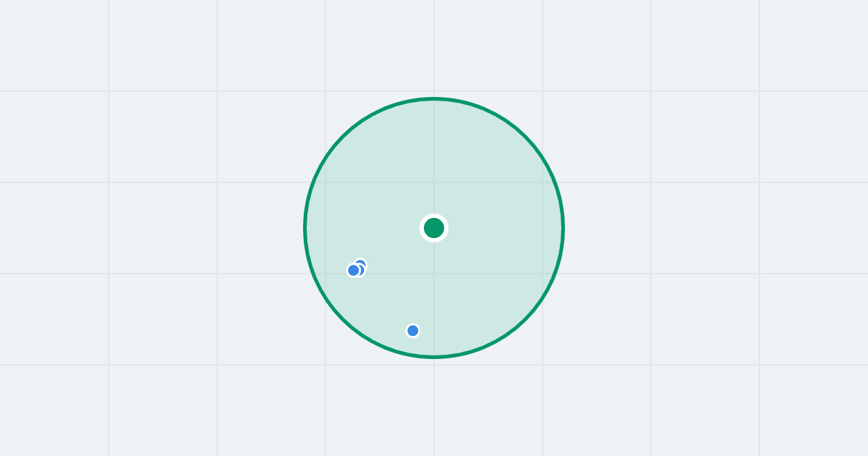Screen dimensions: 868x456
Task: Click the white ring around the green marker
Action: coord(434,216)
